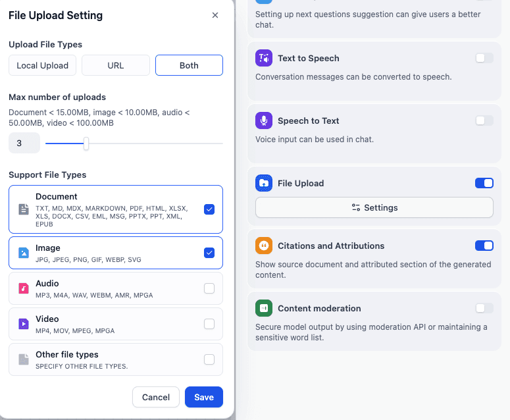Uncheck the Document file type checkbox
Screen dimensions: 510x420
click(209, 209)
